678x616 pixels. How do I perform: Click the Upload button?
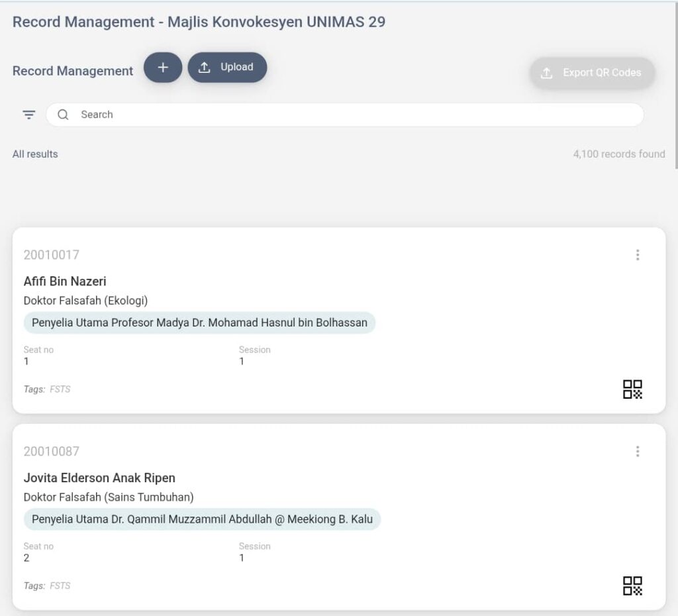[x=227, y=68]
